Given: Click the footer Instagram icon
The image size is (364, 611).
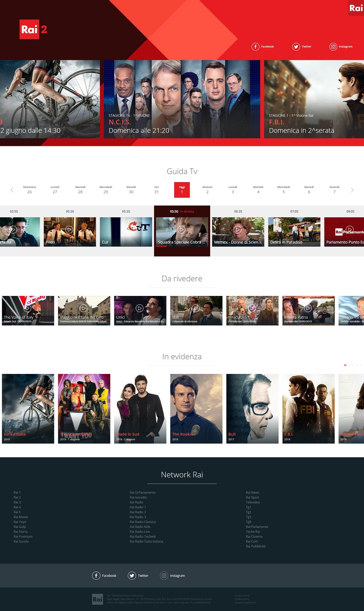Looking at the screenshot, I should point(164,575).
